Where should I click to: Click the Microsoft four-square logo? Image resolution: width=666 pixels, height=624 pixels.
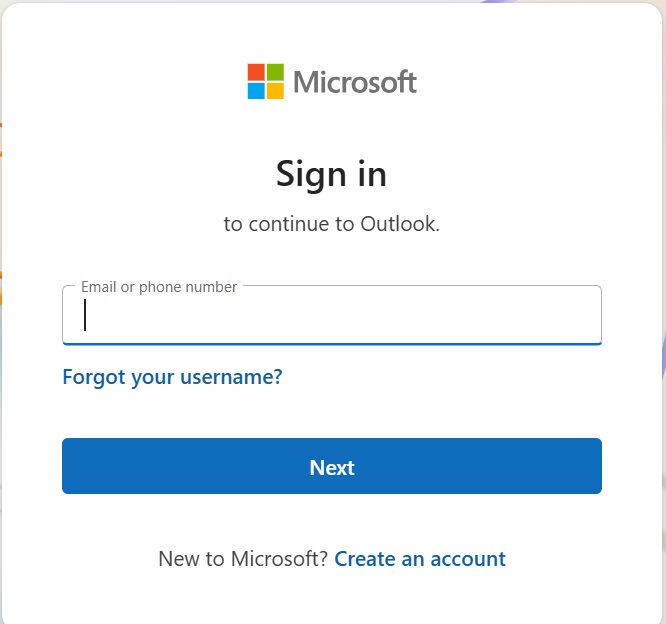coord(266,81)
